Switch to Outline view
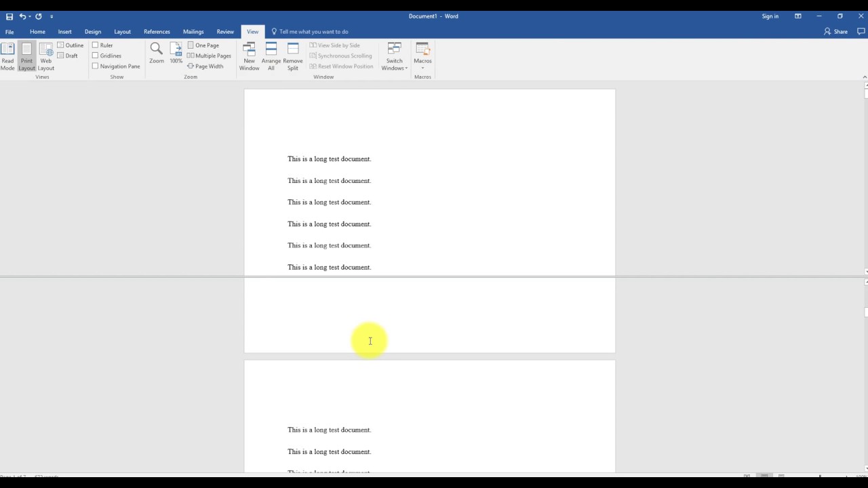 (71, 45)
